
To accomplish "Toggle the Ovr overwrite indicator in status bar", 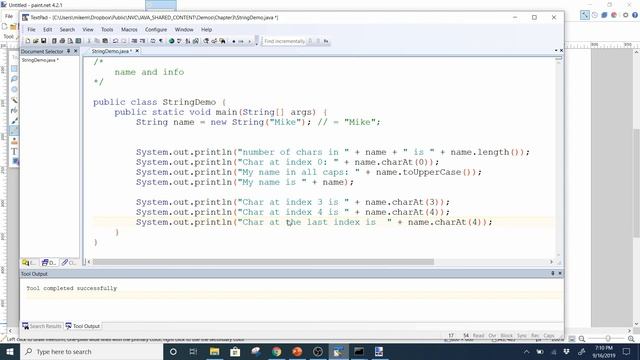I will (x=492, y=336).
